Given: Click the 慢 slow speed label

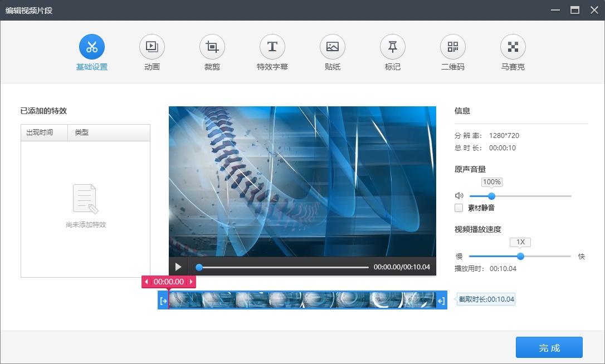Looking at the screenshot, I should pos(459,257).
